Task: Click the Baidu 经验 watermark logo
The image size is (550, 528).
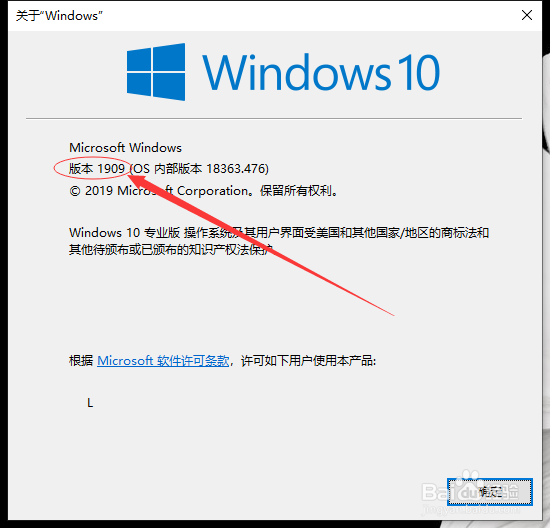Action: pyautogui.click(x=471, y=491)
